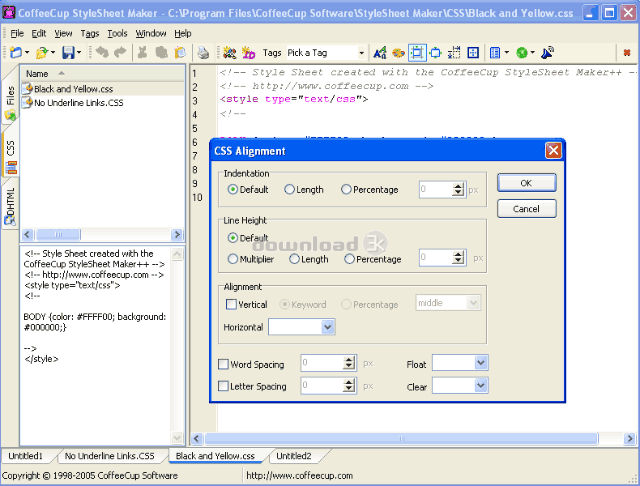Select Indentation Percentage radio button
This screenshot has width=640, height=486.
(346, 189)
